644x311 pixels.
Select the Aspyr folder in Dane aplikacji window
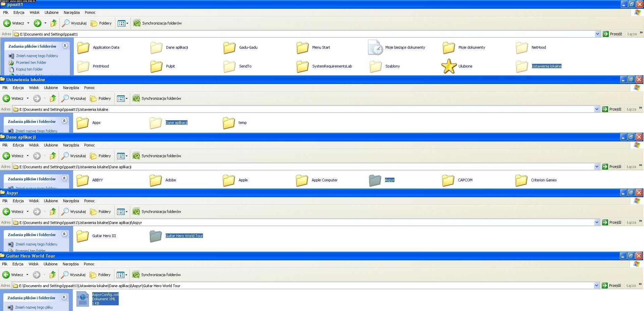pos(382,180)
